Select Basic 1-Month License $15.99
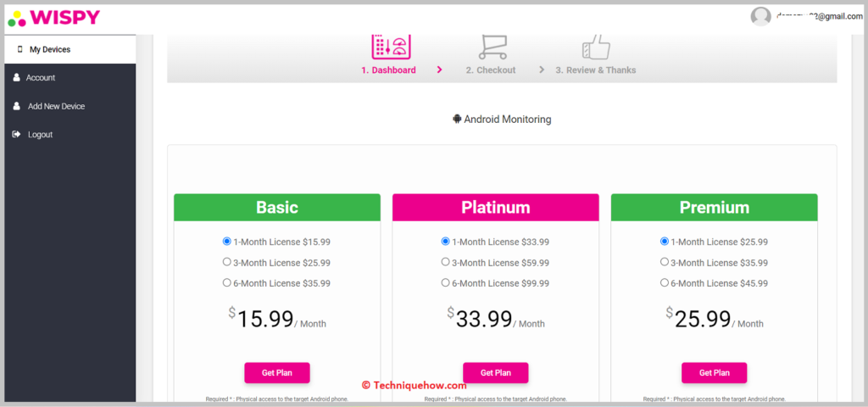Screen dimensions: 868x407 (226, 242)
